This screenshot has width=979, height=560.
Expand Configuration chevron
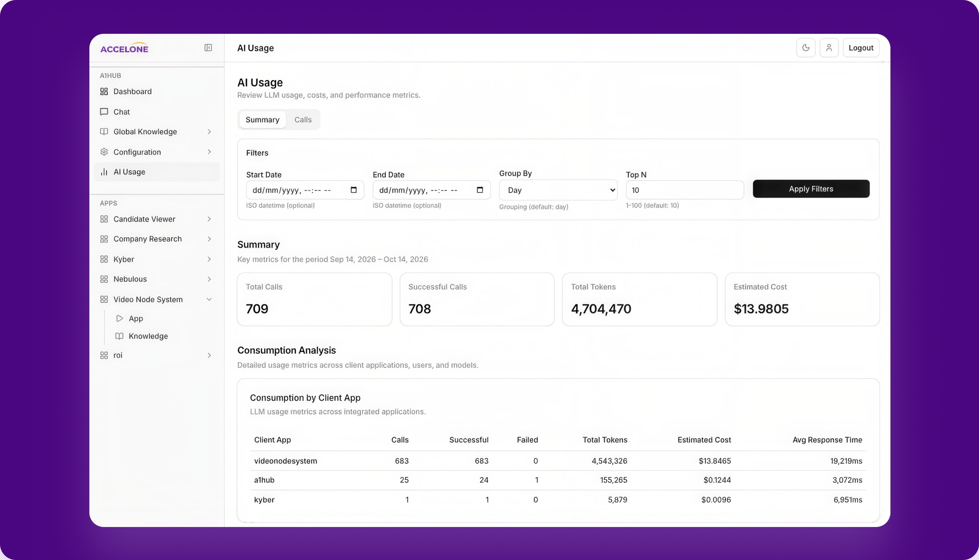[x=209, y=152]
